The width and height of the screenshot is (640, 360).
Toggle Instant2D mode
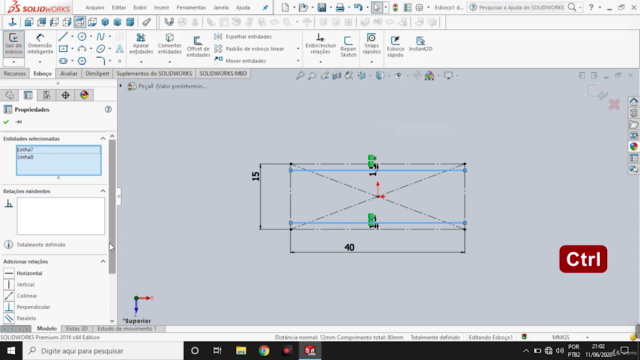tap(420, 44)
